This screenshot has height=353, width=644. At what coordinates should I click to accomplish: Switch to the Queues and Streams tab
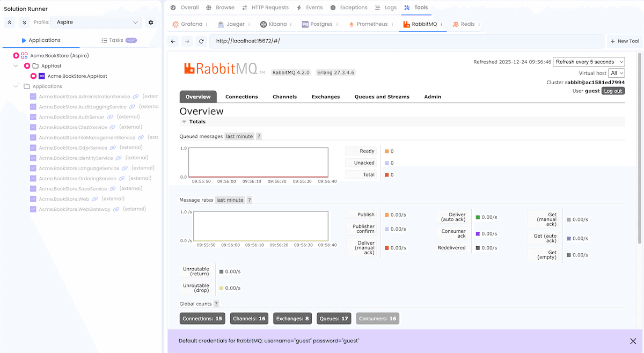pyautogui.click(x=381, y=97)
